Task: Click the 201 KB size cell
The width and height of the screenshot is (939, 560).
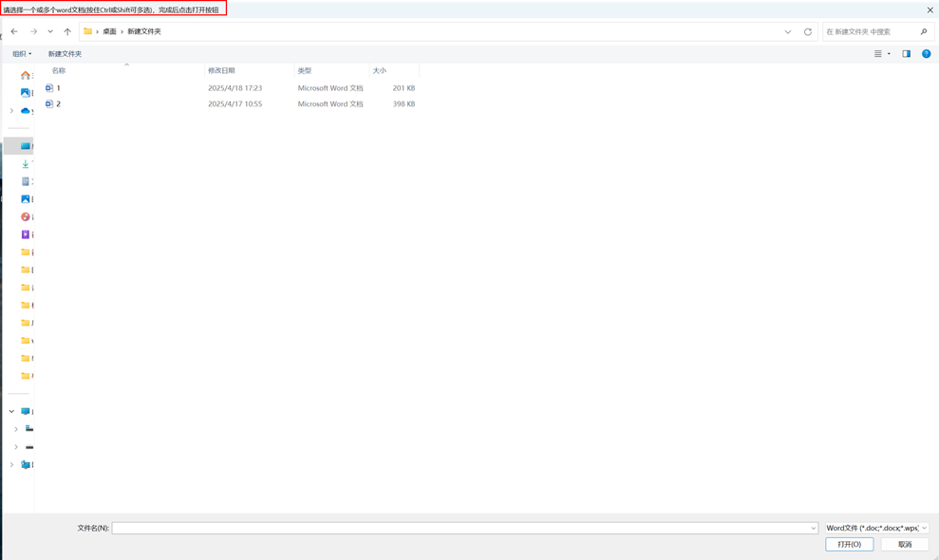Action: 404,88
